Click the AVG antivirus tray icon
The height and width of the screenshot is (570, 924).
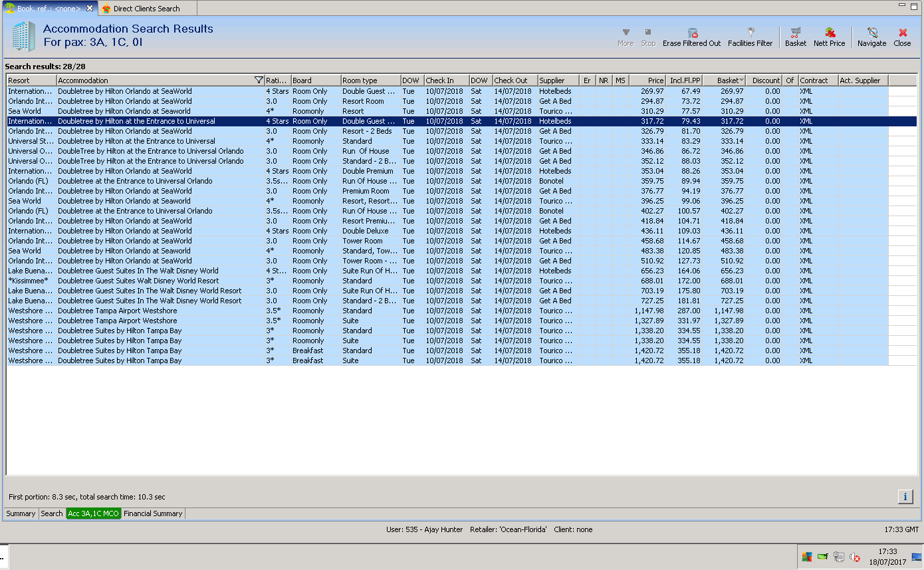pos(807,557)
